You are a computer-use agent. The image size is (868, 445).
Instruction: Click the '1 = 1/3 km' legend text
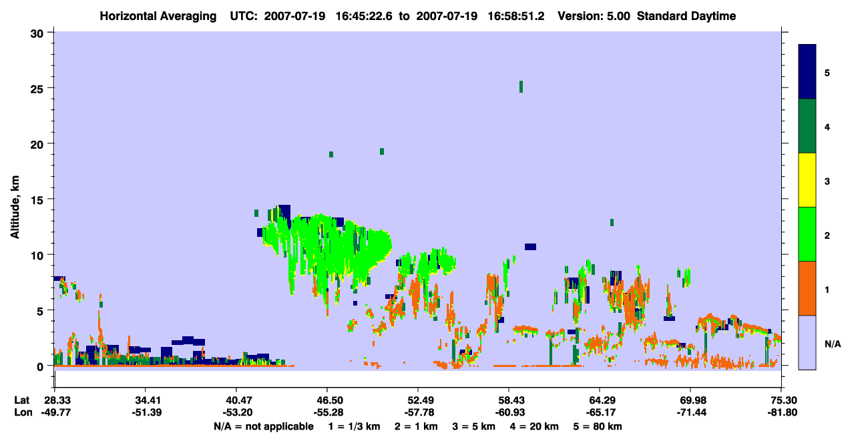[354, 426]
